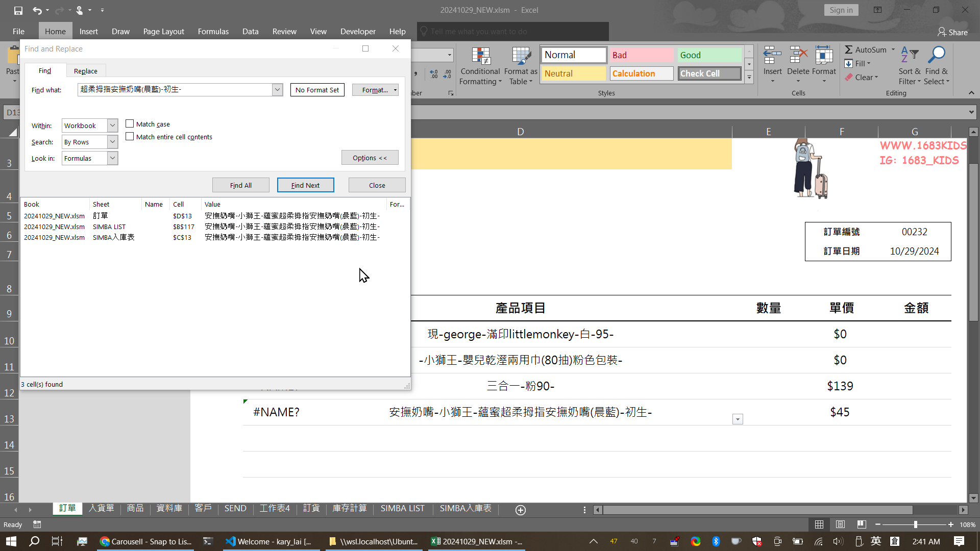Click the Conditional Formatting icon
The height and width of the screenshot is (551, 980).
click(x=480, y=56)
